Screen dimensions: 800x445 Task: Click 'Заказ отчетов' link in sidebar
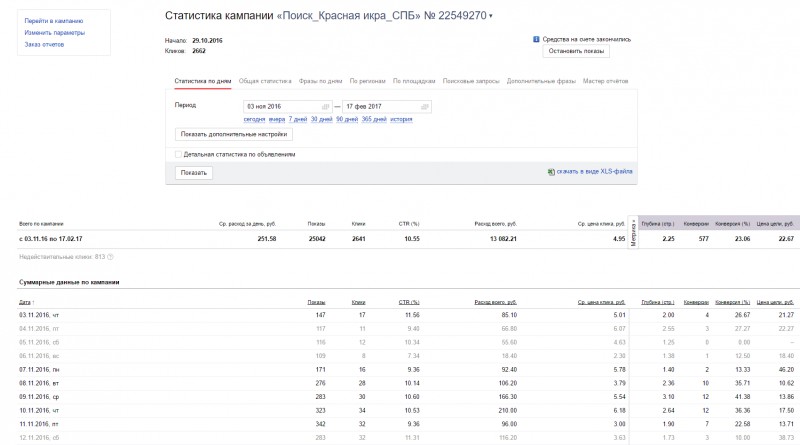point(44,44)
